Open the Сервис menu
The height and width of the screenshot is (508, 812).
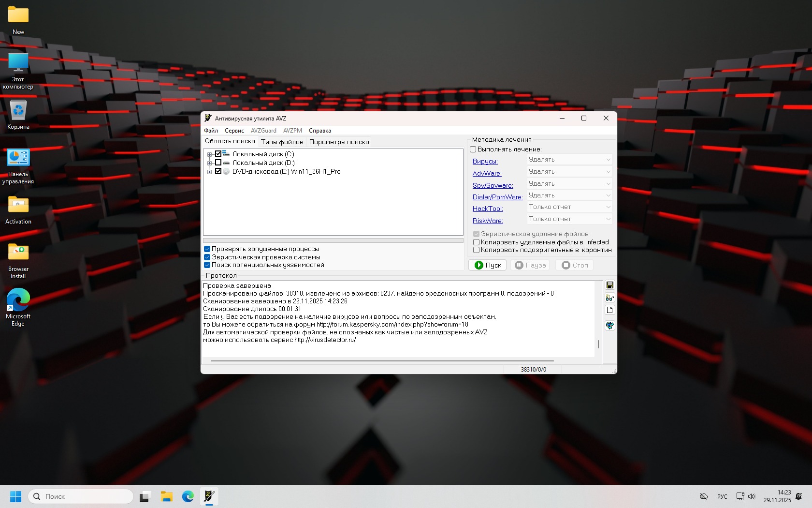pyautogui.click(x=234, y=131)
